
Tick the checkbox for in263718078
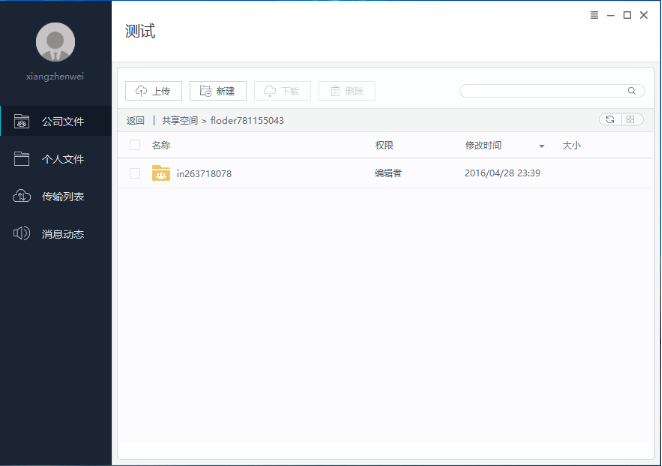click(x=135, y=174)
